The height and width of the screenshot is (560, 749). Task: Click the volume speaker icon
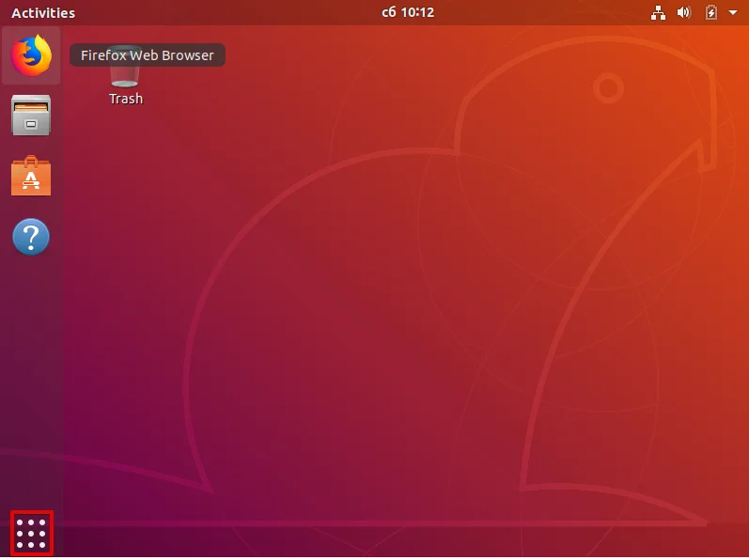tap(684, 12)
